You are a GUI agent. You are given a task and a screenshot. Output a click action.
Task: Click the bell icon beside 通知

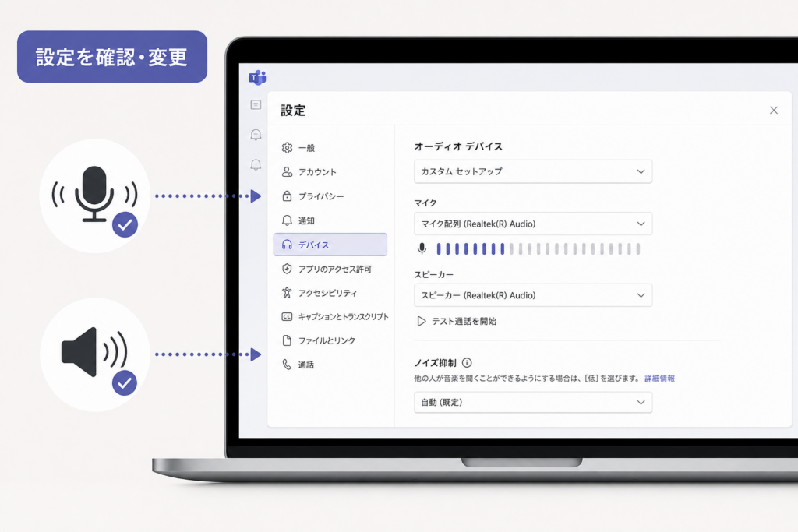(287, 220)
